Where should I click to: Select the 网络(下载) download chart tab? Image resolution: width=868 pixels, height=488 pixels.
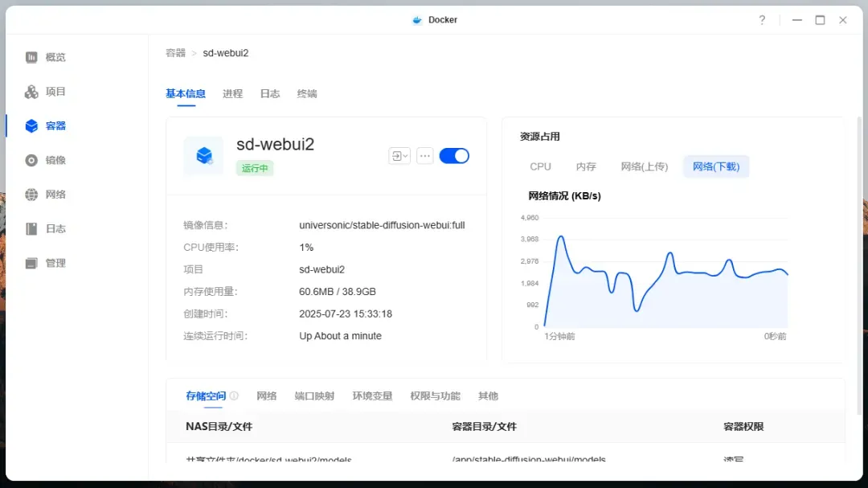(716, 166)
